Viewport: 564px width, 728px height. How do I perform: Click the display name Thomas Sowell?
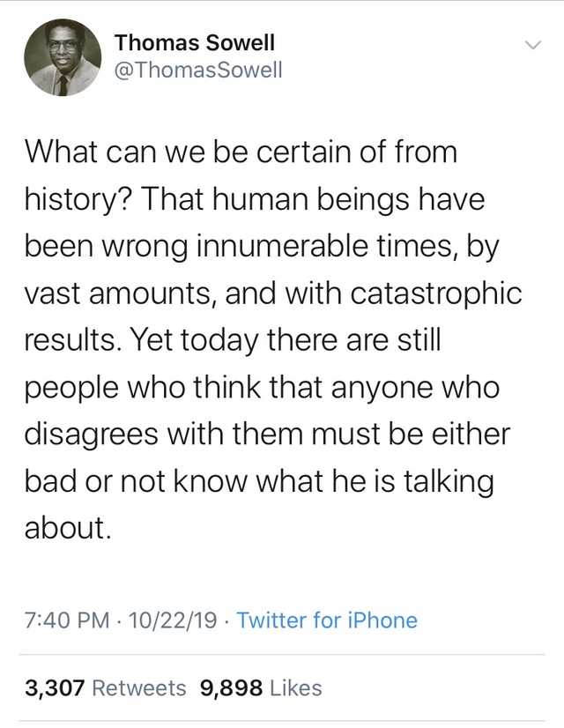coord(195,41)
